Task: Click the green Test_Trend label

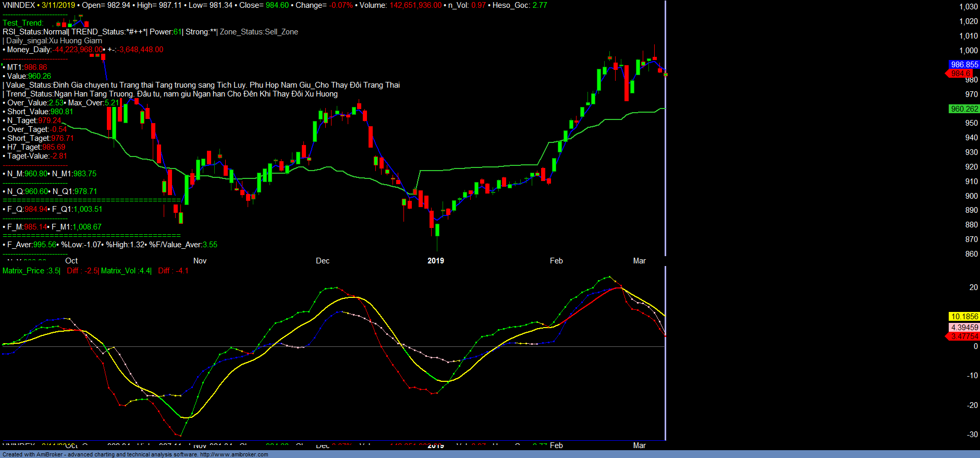Action: [x=23, y=23]
